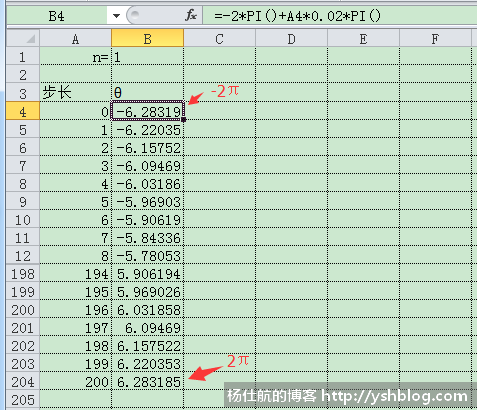
Task: Click cell A198 containing 194
Action: (x=76, y=273)
